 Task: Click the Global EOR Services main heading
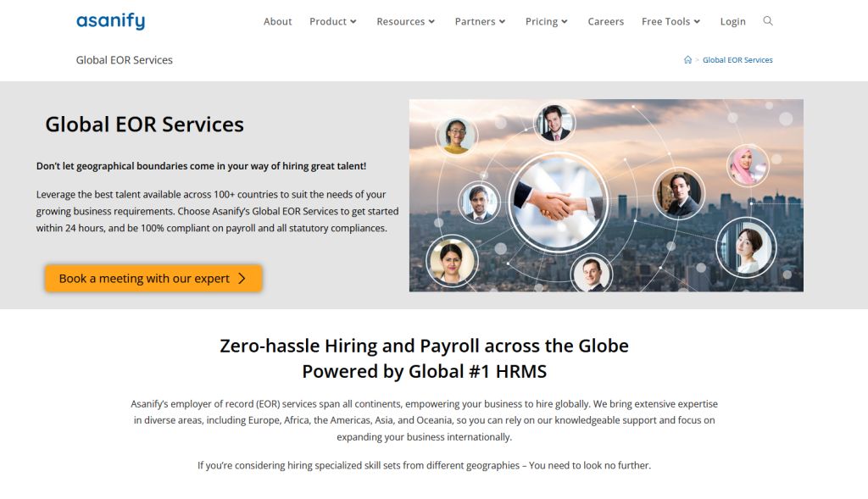point(144,125)
